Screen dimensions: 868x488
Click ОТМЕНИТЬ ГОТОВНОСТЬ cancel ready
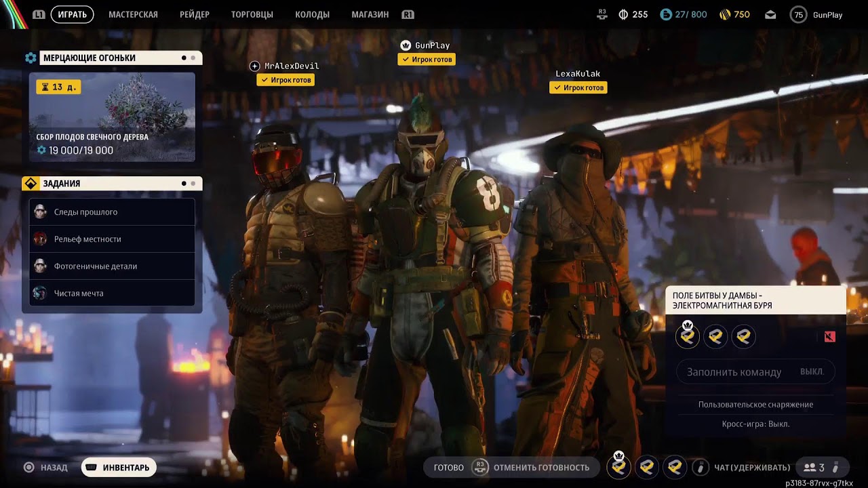(x=542, y=468)
